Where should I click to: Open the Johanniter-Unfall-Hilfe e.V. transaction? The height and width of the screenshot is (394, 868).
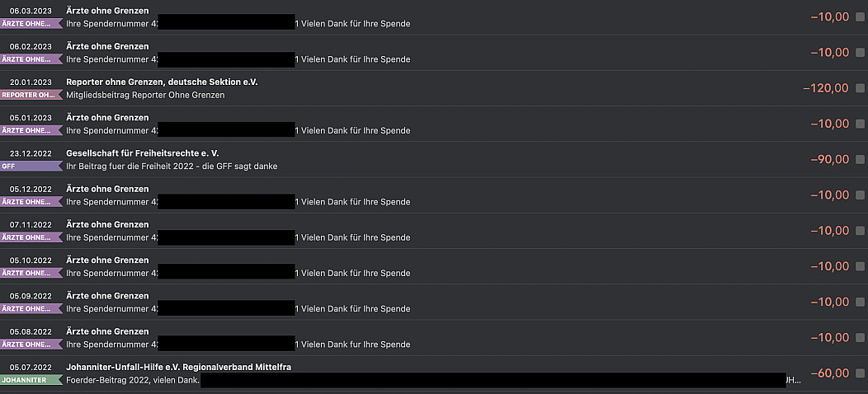point(178,367)
